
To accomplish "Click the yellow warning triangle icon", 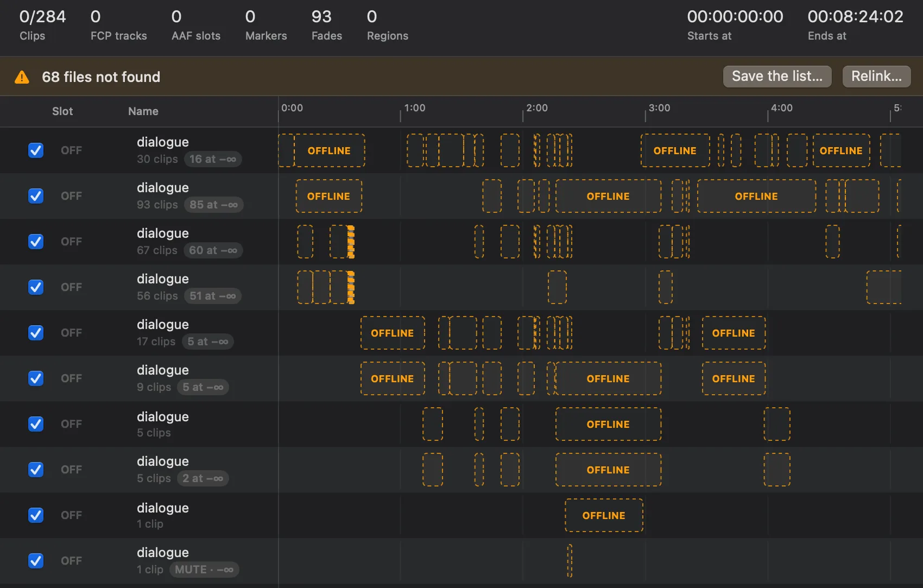I will coord(22,77).
